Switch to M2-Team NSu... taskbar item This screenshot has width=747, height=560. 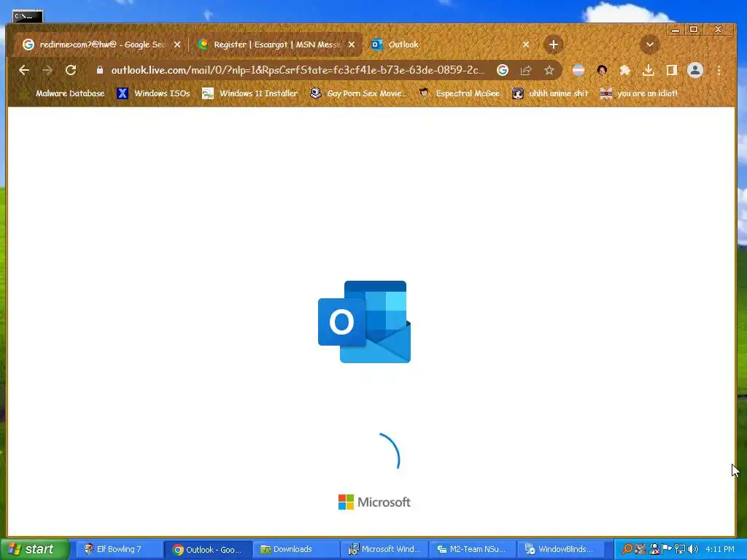coord(472,550)
